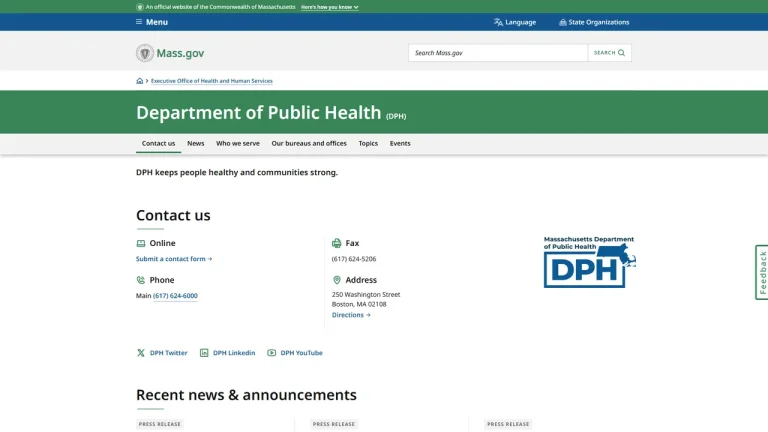Click the home breadcrumb icon
Image resolution: width=768 pixels, height=432 pixels.
click(140, 81)
